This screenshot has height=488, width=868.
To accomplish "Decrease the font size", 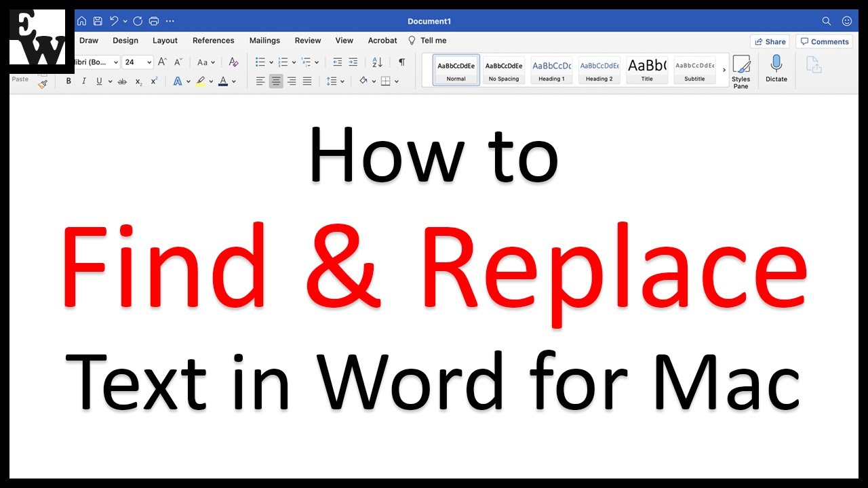I will pos(178,62).
